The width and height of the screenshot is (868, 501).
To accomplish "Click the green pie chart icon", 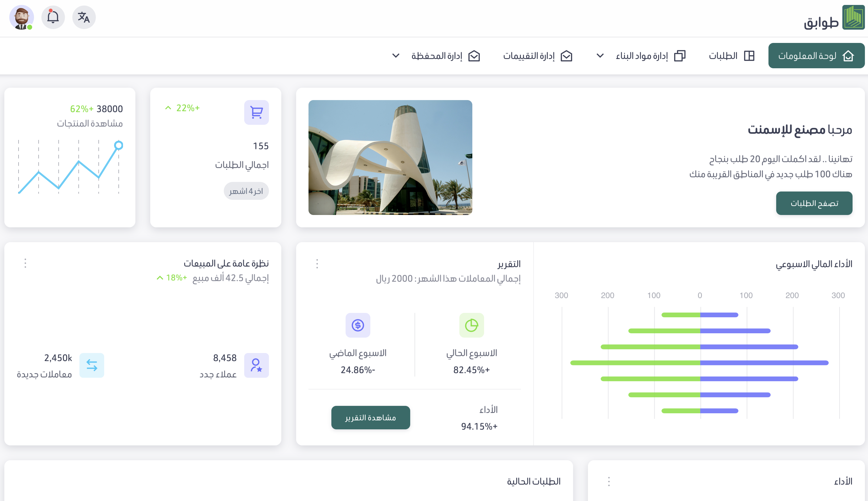I will 471,325.
